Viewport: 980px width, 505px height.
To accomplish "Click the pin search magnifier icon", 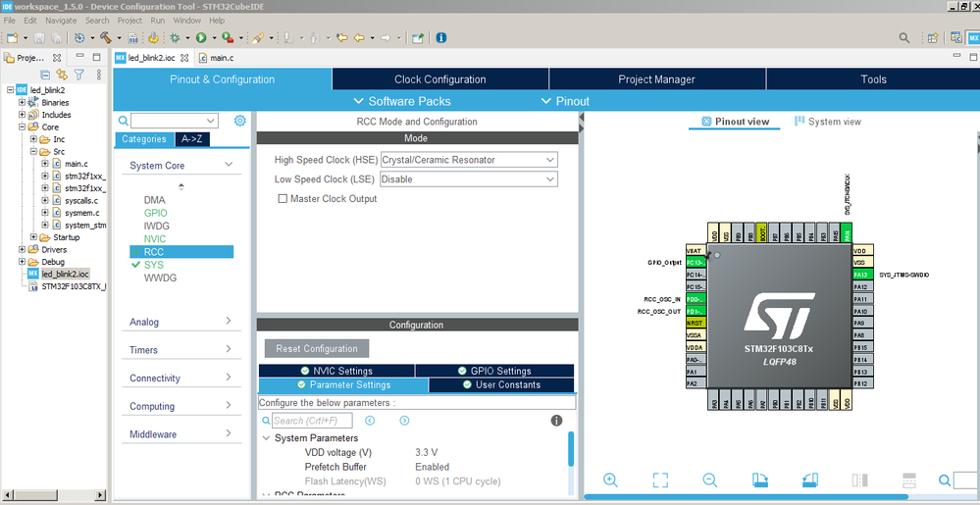I will click(x=945, y=480).
